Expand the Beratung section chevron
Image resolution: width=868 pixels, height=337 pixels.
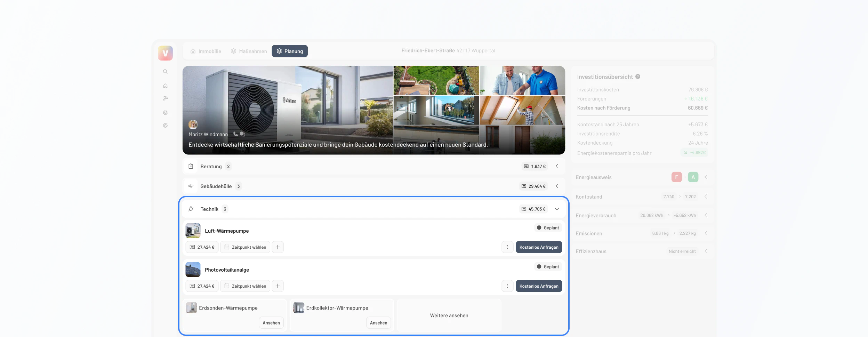point(557,166)
